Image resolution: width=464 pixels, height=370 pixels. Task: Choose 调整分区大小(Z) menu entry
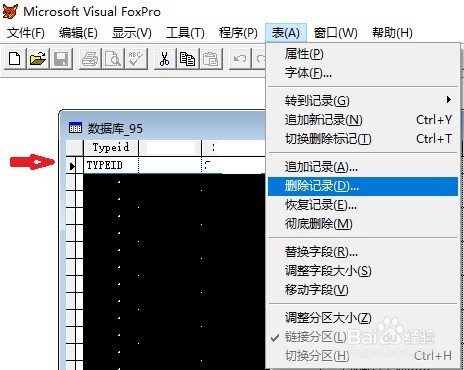tap(363, 318)
